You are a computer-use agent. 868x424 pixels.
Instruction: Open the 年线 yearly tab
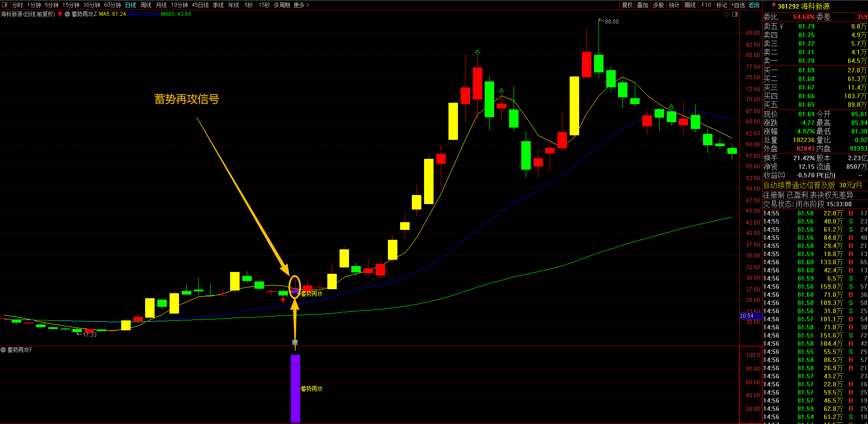click(x=234, y=5)
